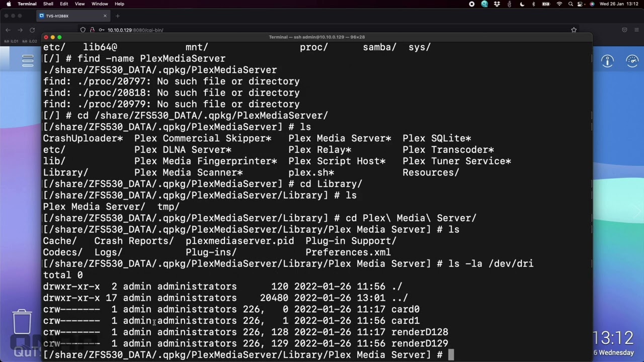
Task: Click the plex.sh* entry
Action: coord(311,172)
